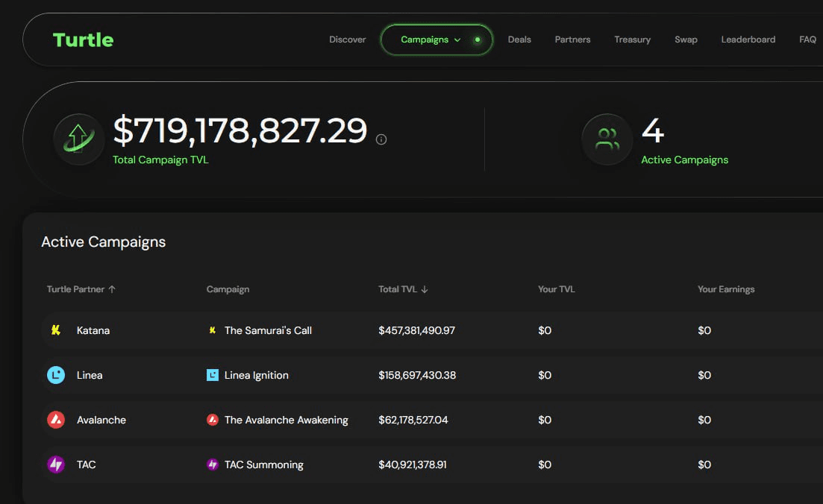Open the Discover page
Viewport: 823px width, 504px height.
point(348,40)
